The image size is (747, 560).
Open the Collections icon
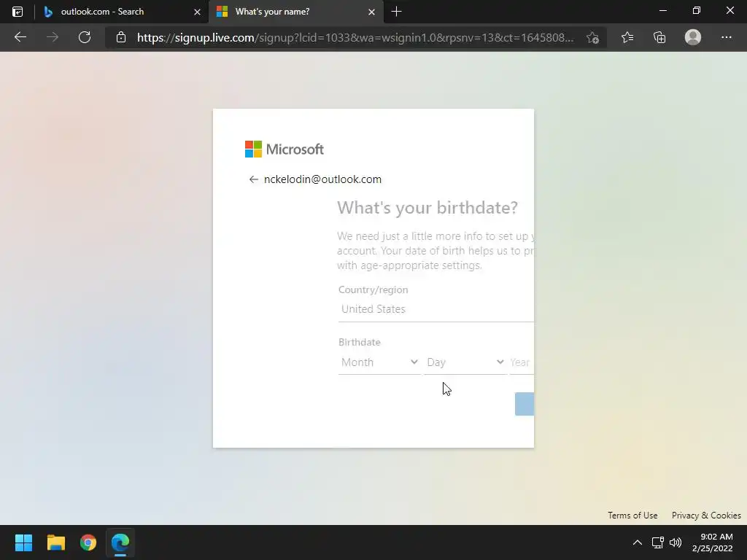click(659, 37)
